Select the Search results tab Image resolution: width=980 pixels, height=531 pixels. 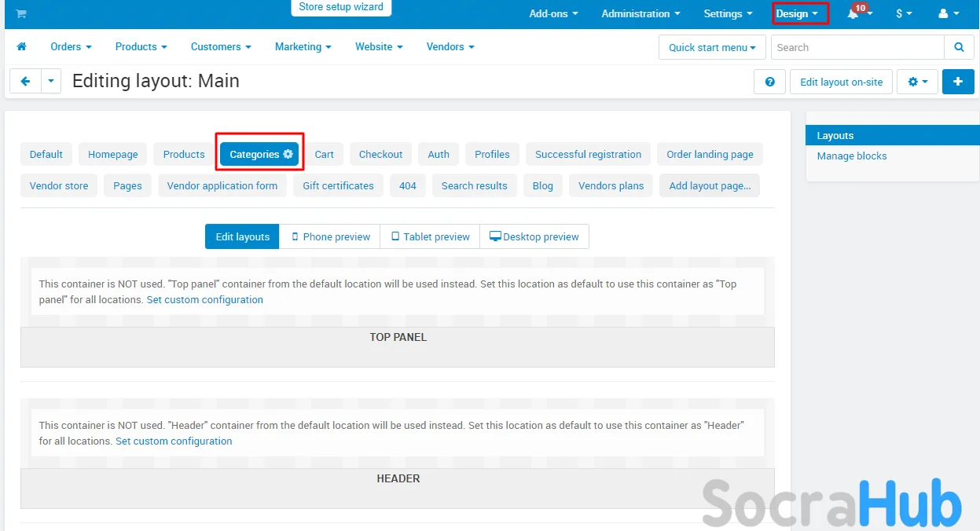pyautogui.click(x=475, y=185)
